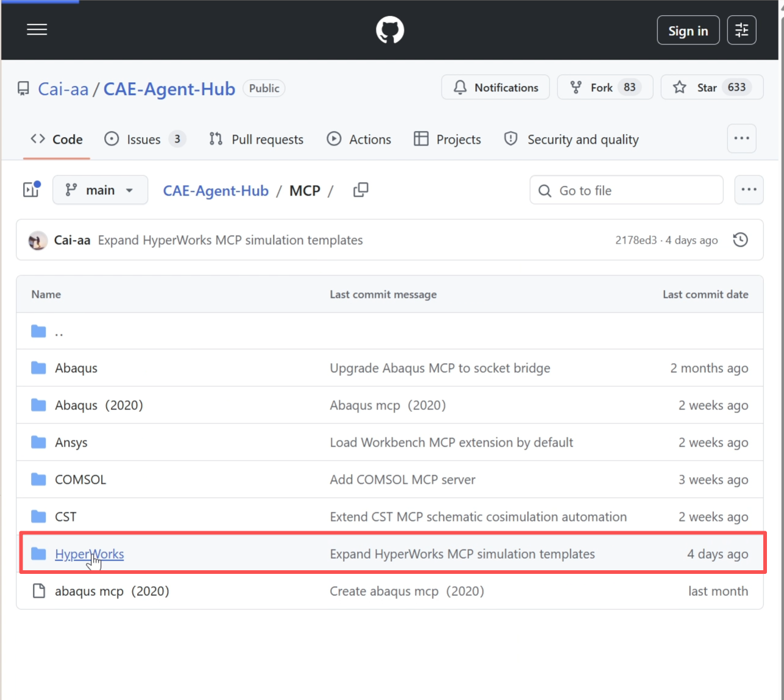
Task: Open more file options ellipsis button
Action: tap(749, 189)
